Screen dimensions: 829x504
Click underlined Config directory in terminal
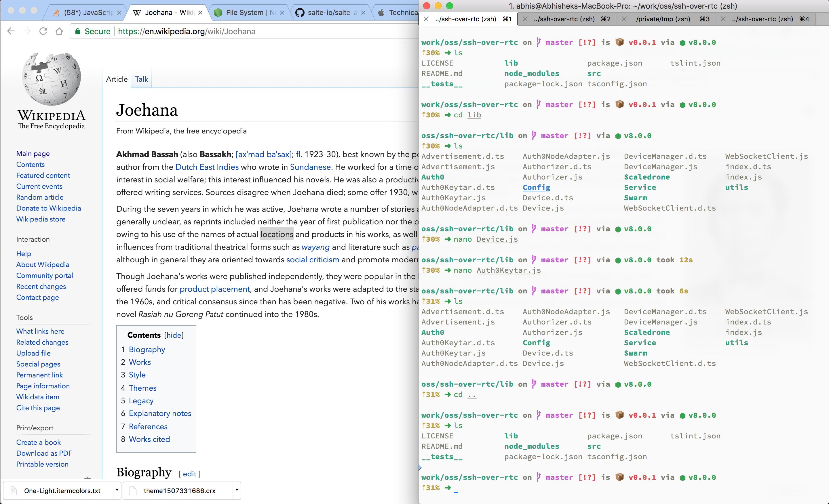[x=536, y=187]
